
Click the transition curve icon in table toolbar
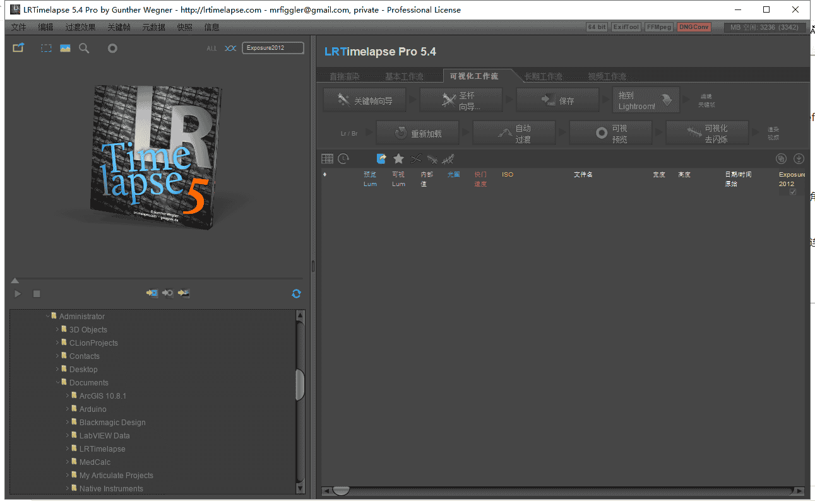tap(415, 159)
